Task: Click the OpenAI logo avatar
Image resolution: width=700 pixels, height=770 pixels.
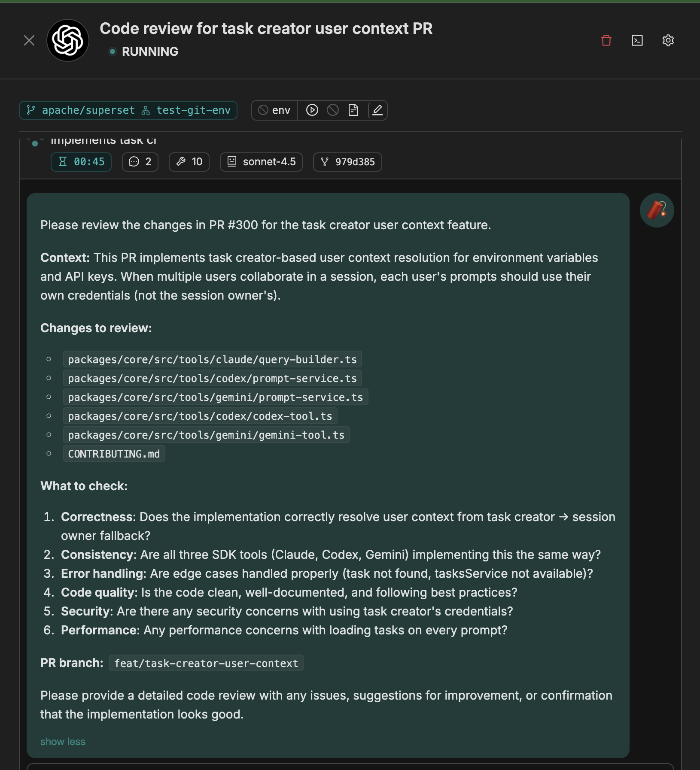Action: click(x=67, y=40)
